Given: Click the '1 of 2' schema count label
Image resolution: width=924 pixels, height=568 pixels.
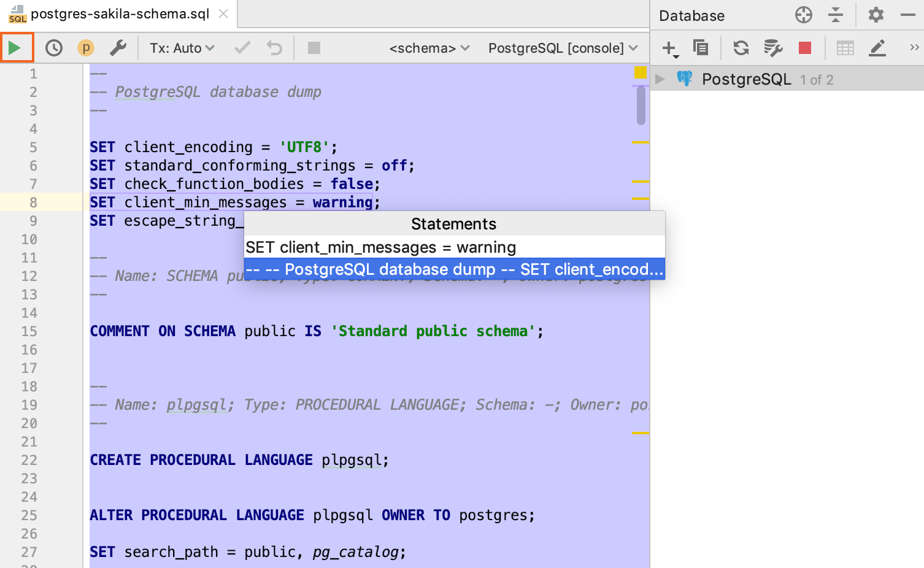Looking at the screenshot, I should (x=817, y=80).
